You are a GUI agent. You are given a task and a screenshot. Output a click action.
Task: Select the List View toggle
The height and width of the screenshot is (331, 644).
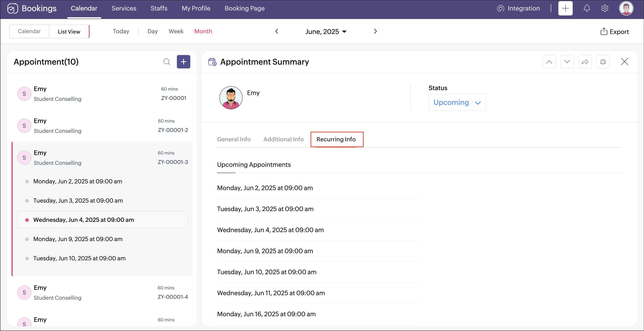click(x=69, y=32)
